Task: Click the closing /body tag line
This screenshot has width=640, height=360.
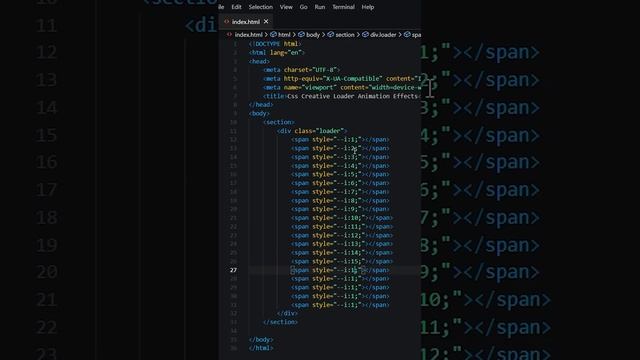Action: [x=261, y=340]
